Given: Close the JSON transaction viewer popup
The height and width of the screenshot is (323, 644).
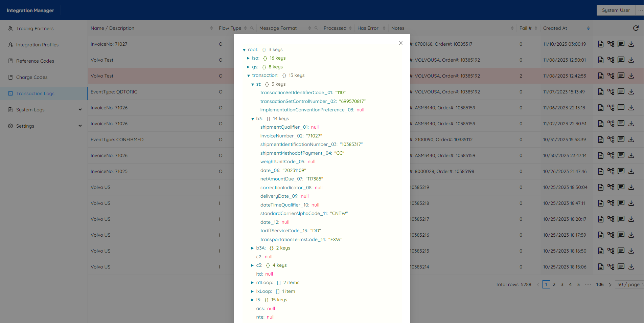Looking at the screenshot, I should coord(400,43).
